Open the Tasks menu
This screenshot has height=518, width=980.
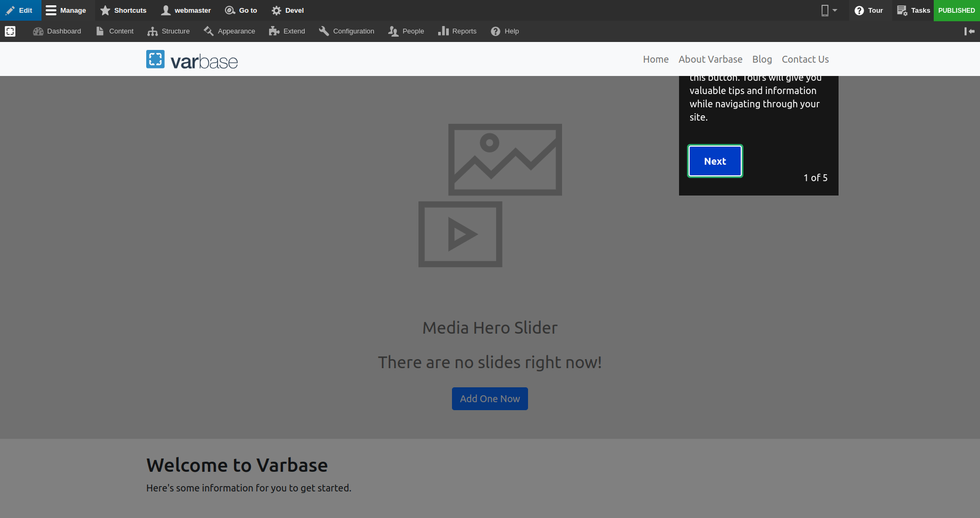[x=913, y=10]
